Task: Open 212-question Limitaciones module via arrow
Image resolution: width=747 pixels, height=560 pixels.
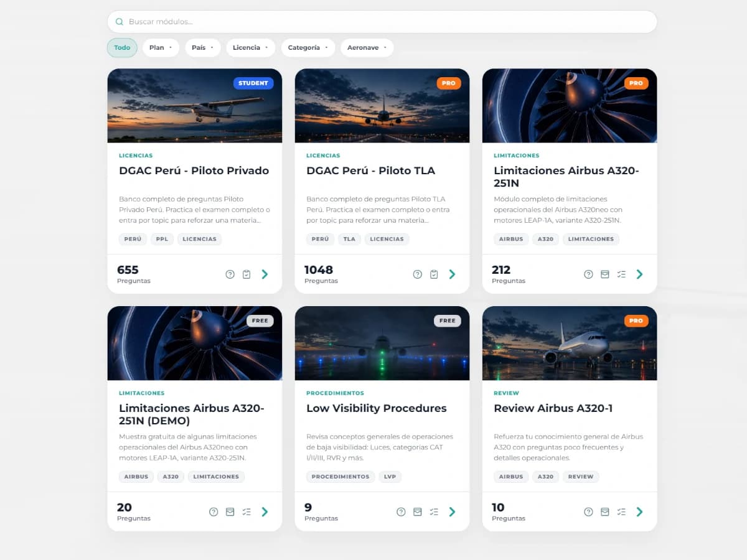Action: [639, 274]
